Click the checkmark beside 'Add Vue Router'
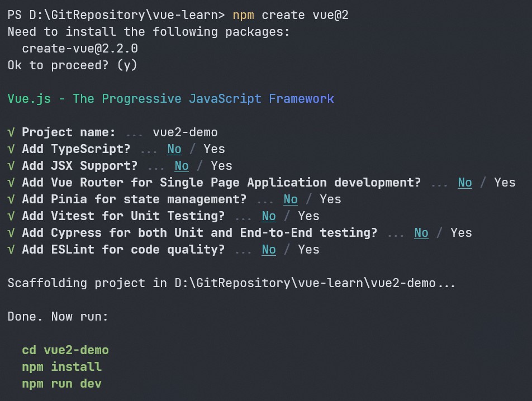Screen dimensions: 532x401 (11, 183)
